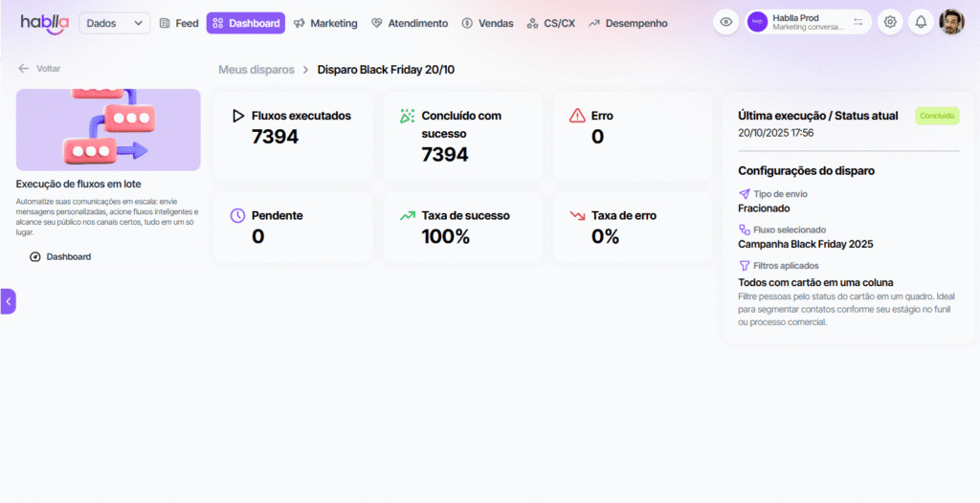Image resolution: width=980 pixels, height=503 pixels.
Task: Click the Meus disparos breadcrumb link
Action: (x=256, y=70)
